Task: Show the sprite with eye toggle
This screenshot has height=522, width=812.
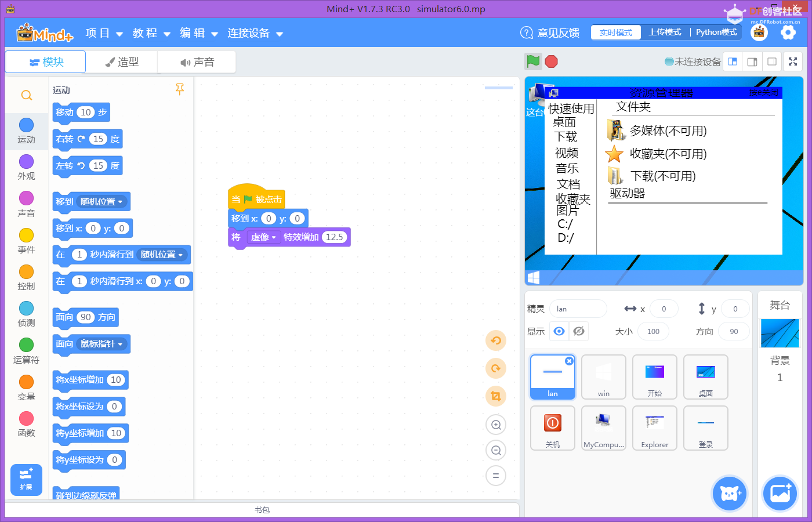Action: pos(559,331)
